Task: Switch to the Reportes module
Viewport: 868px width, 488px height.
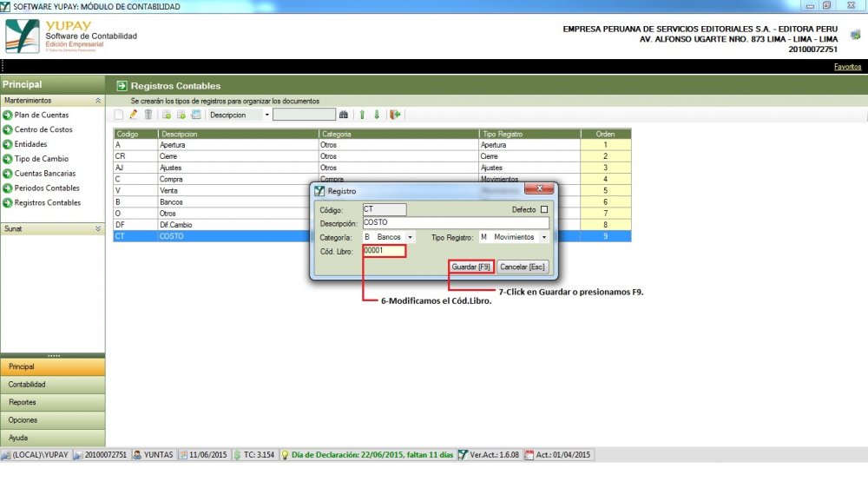Action: pos(53,402)
